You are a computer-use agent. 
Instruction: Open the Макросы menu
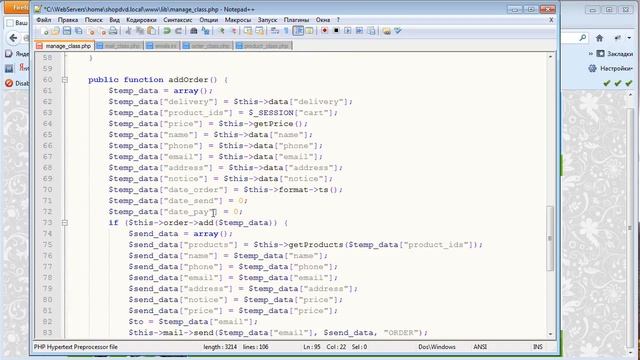pos(238,20)
